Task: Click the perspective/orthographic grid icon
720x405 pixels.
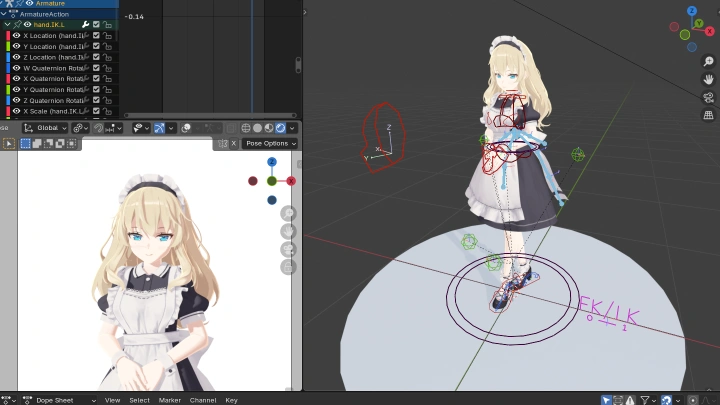Action: tap(707, 116)
